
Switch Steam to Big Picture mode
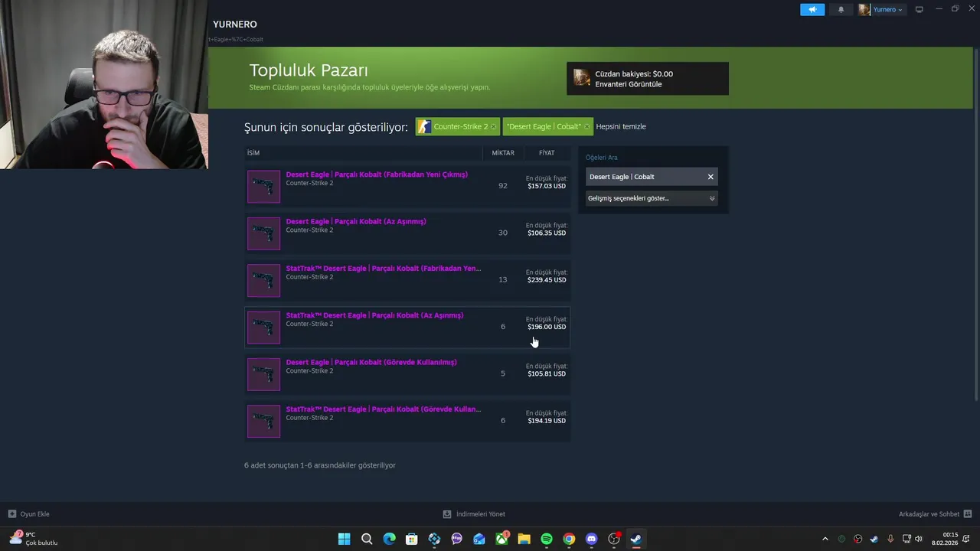tap(920, 9)
